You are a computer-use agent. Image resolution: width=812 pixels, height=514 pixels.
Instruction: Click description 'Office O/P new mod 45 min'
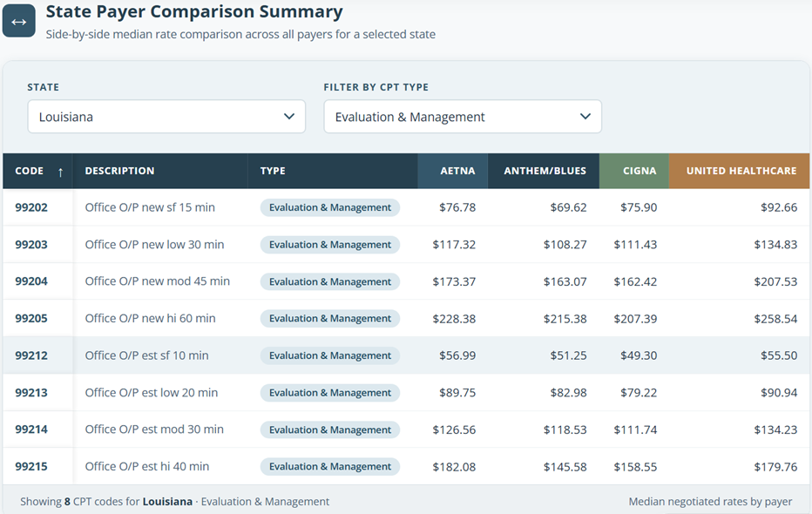click(158, 281)
